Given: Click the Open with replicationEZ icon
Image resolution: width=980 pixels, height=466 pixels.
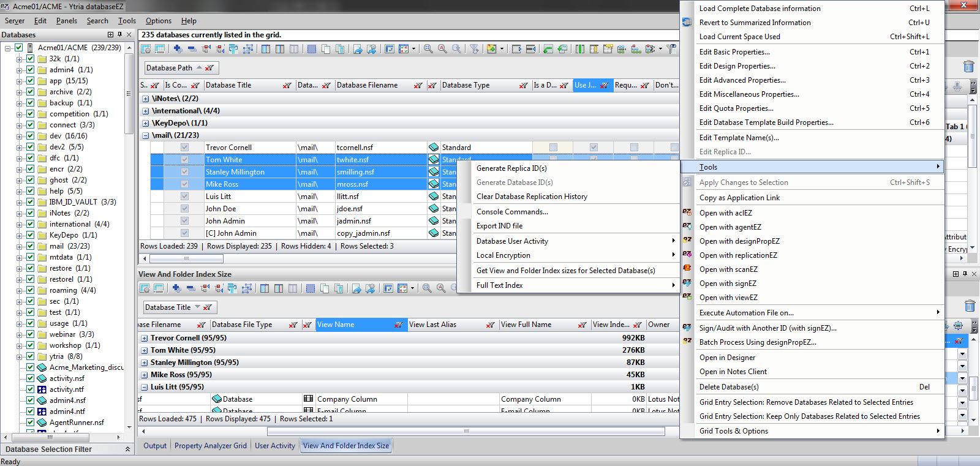Looking at the screenshot, I should (x=687, y=255).
